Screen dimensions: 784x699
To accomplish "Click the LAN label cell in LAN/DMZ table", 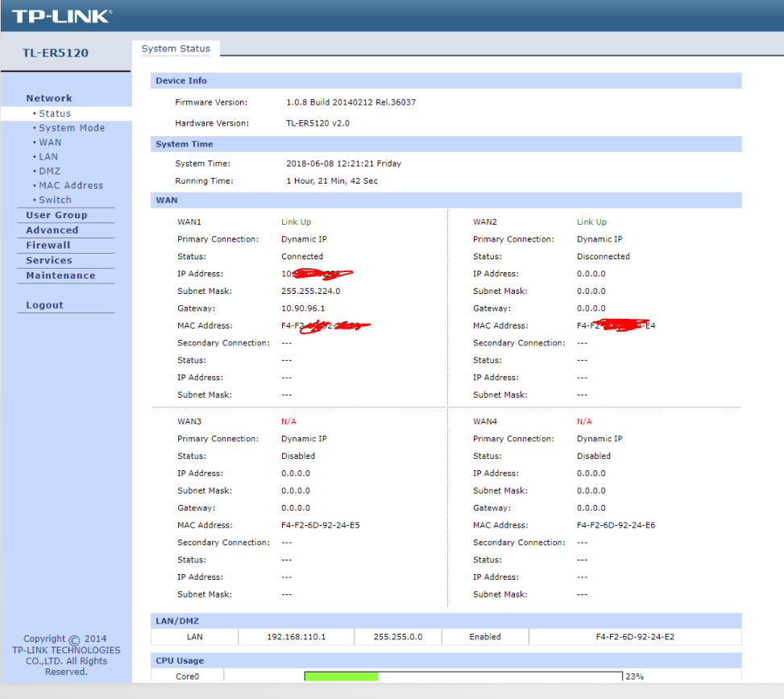I will pyautogui.click(x=194, y=637).
